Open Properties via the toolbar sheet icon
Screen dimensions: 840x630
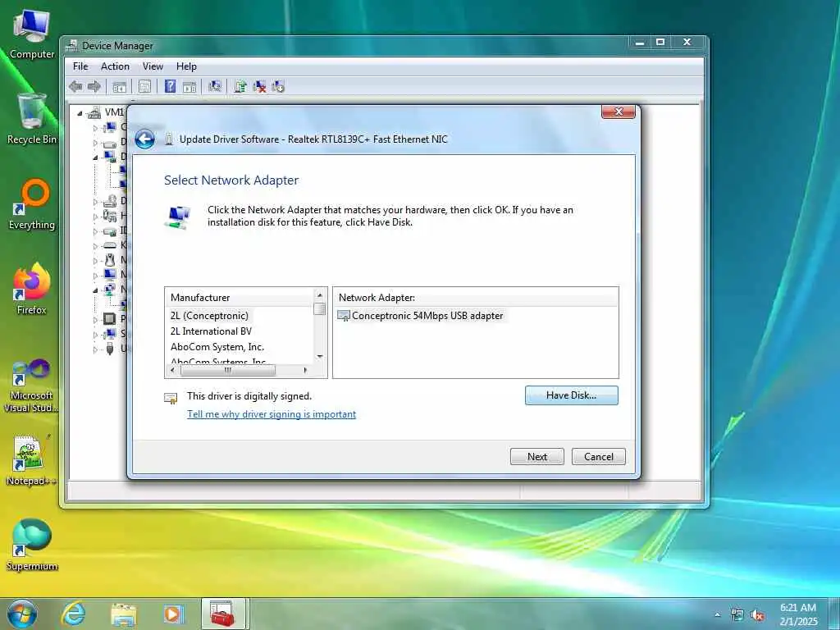[x=144, y=86]
